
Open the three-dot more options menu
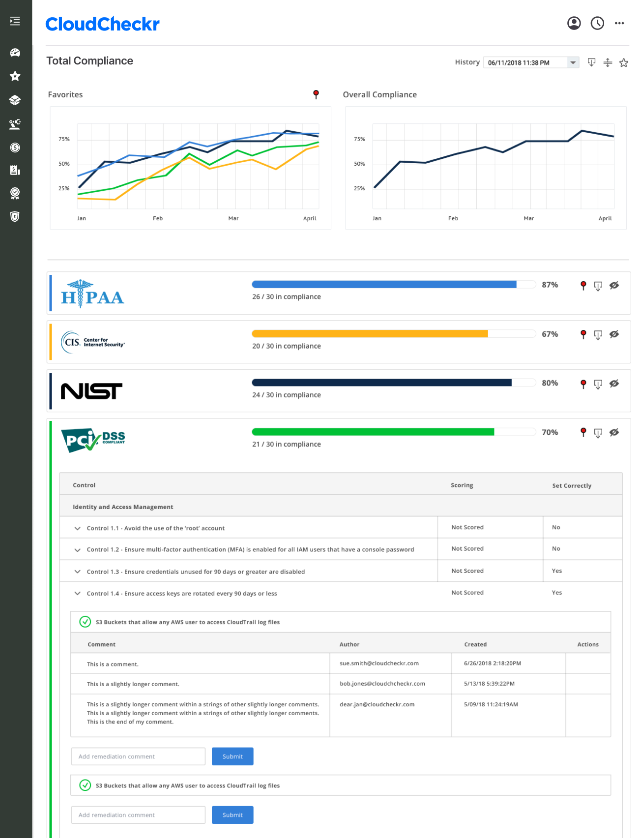coord(619,23)
